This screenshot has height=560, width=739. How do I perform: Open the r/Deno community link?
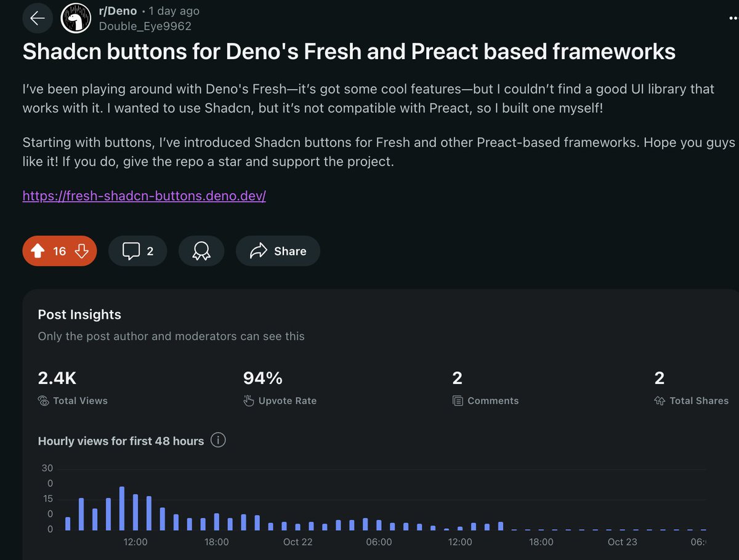pos(118,11)
